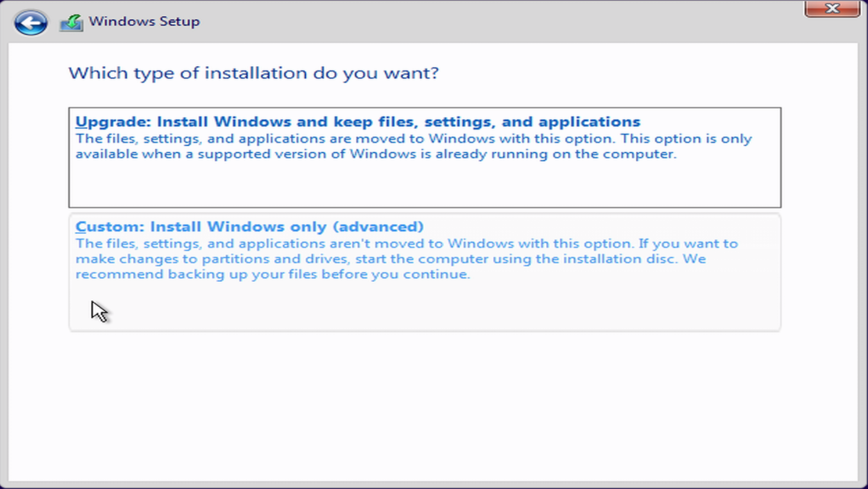
Task: Click the Windows Setup title text
Action: (x=144, y=21)
